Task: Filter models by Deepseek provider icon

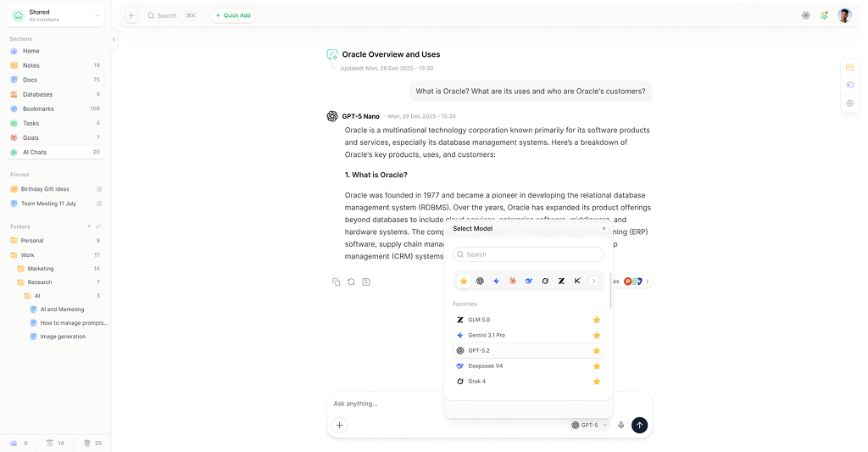Action: pos(529,282)
